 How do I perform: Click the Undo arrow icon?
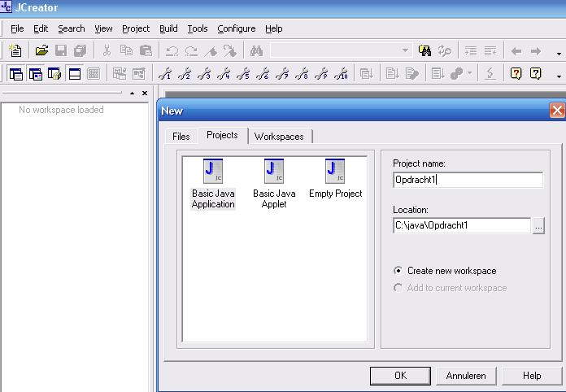tap(172, 51)
